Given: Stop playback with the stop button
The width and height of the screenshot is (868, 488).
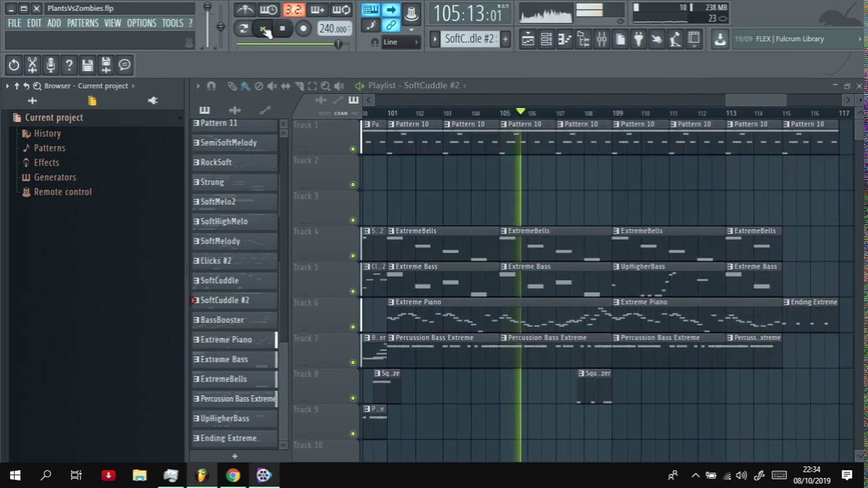Looking at the screenshot, I should 282,28.
